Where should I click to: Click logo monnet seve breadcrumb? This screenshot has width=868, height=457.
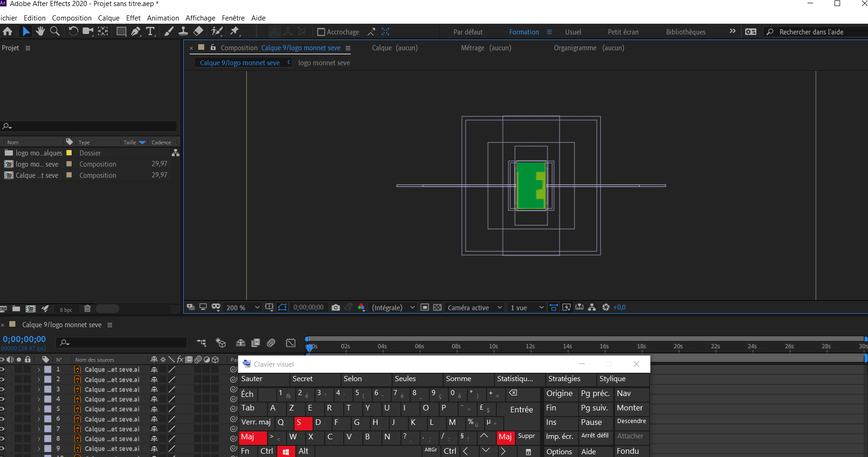pyautogui.click(x=324, y=63)
